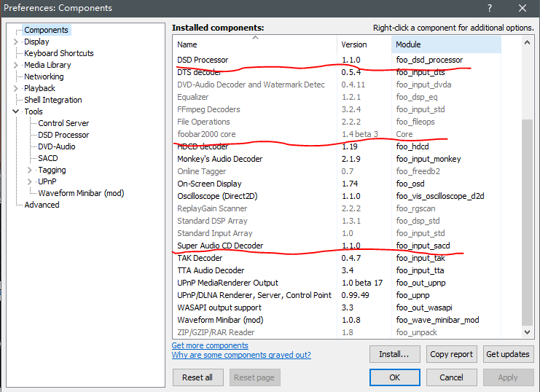Select Waveform Minibar (mod) page
Image resolution: width=540 pixels, height=392 pixels.
coord(81,193)
